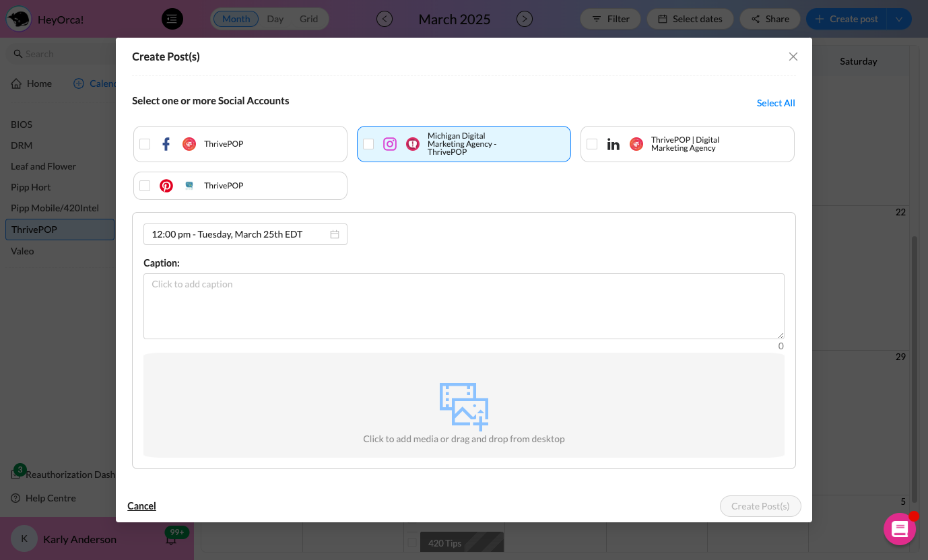Click inside the caption text area
928x560 pixels.
tap(464, 306)
